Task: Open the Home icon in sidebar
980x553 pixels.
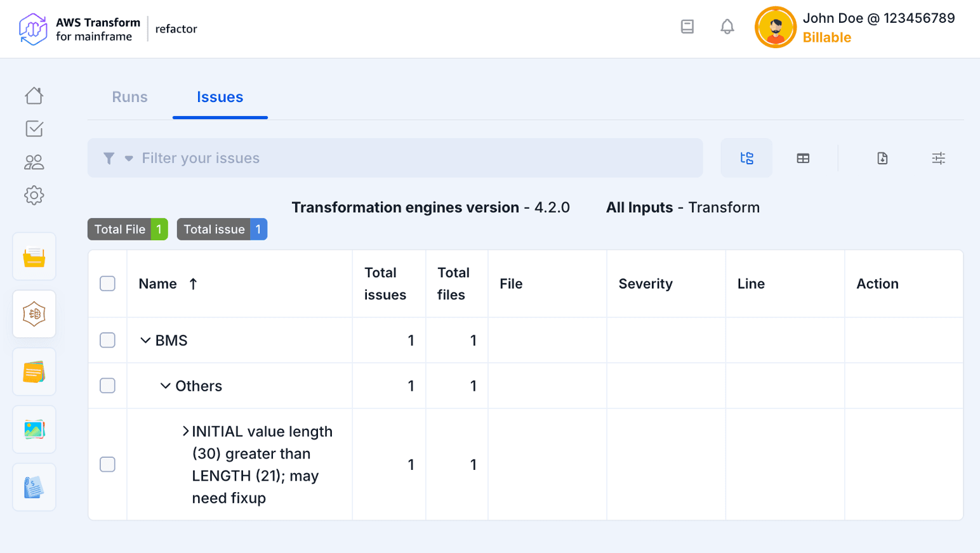Action: [34, 96]
